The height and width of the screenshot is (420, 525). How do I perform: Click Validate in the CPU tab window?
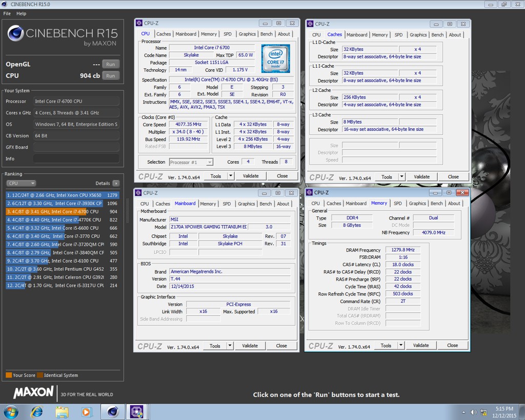tap(250, 176)
